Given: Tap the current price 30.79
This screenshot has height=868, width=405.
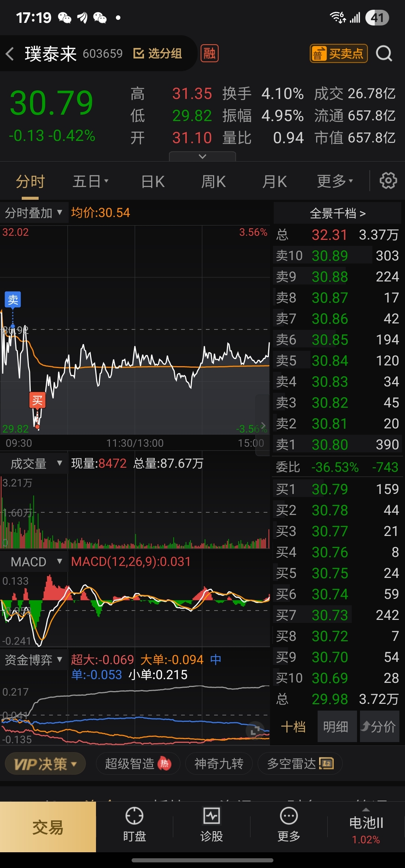Looking at the screenshot, I should coord(51,103).
